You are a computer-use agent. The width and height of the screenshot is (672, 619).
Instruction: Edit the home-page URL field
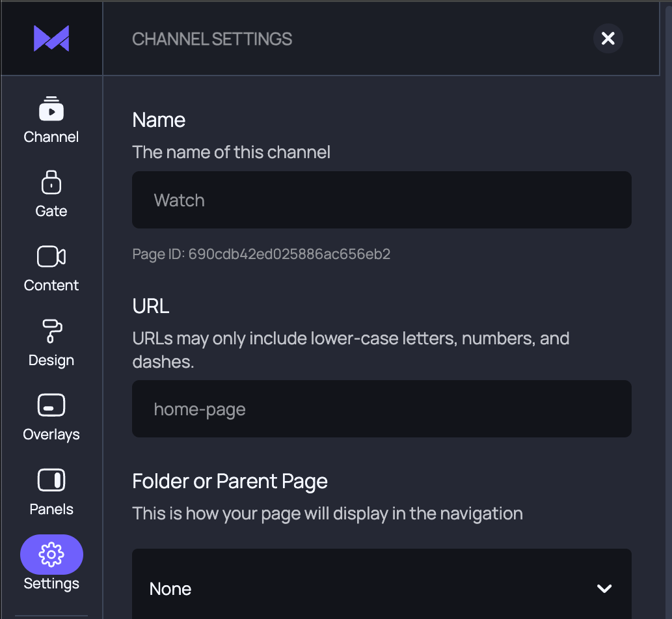[x=382, y=409]
